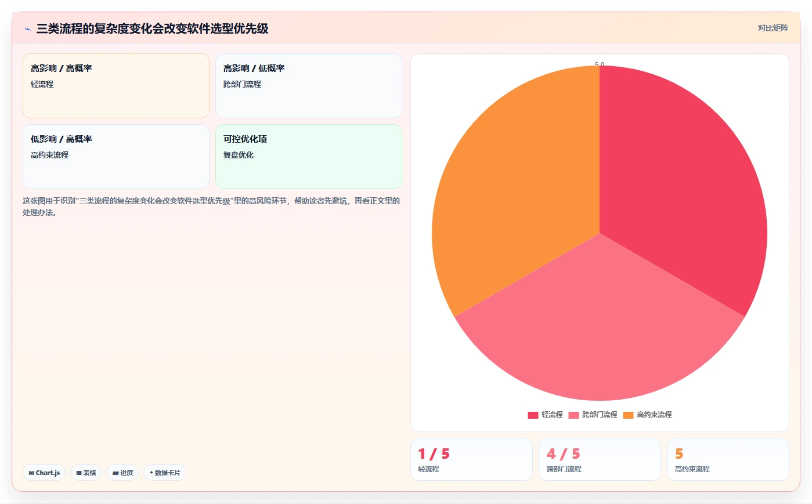This screenshot has width=812, height=504.
Task: Click the 高约束流程 legend label
Action: (x=654, y=415)
